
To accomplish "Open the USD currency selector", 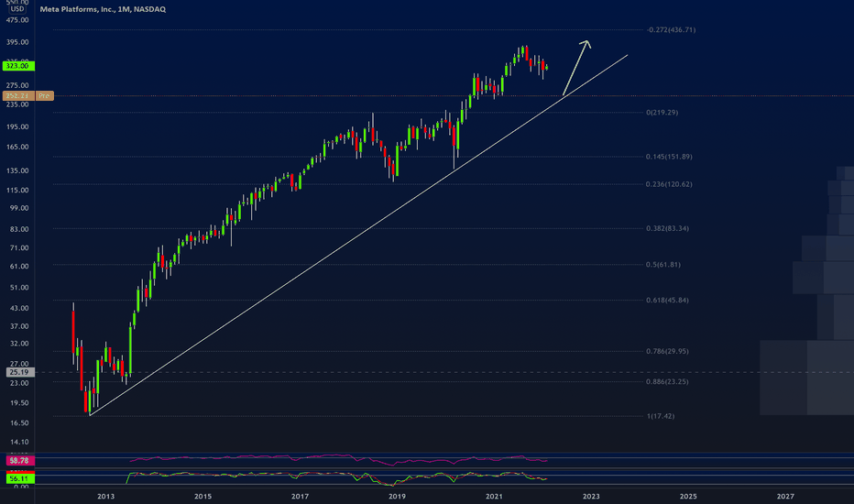I will [17, 9].
